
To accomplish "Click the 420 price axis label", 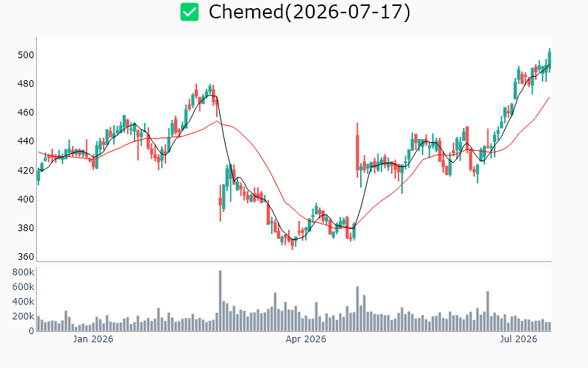I will 26,171.
